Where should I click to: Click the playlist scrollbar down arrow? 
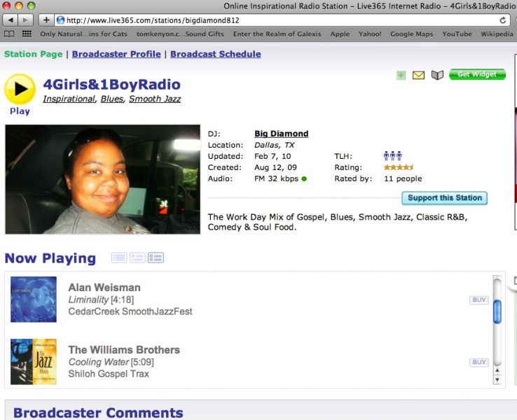[497, 380]
